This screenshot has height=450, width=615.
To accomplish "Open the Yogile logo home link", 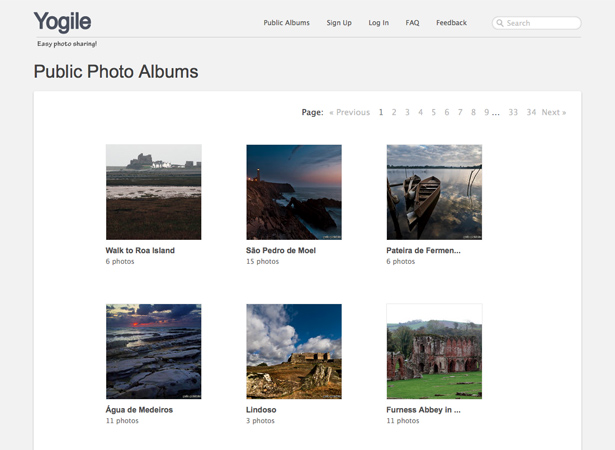I will pos(62,22).
